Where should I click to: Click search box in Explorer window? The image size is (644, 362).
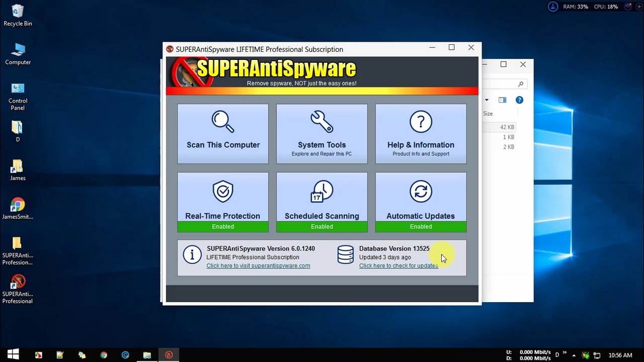pyautogui.click(x=504, y=84)
